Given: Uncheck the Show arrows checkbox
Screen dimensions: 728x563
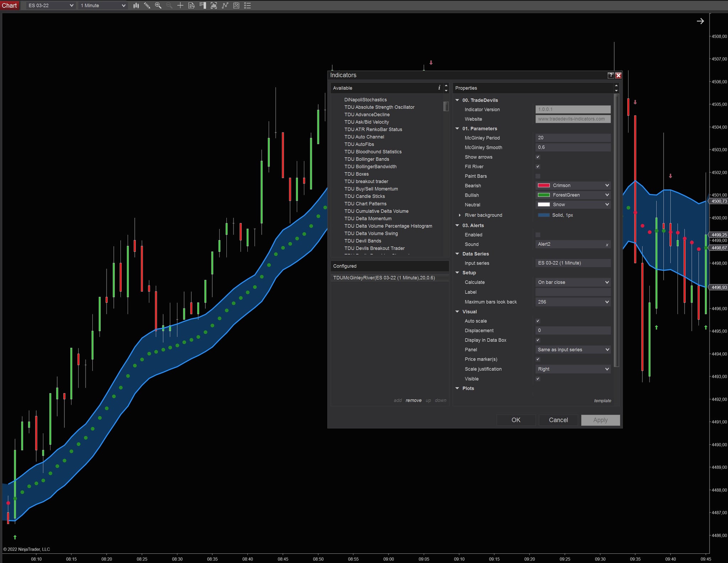Looking at the screenshot, I should 538,157.
